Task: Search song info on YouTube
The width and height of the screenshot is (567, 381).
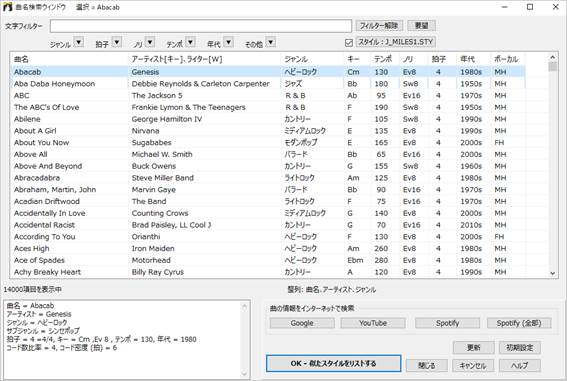Action: tap(373, 323)
